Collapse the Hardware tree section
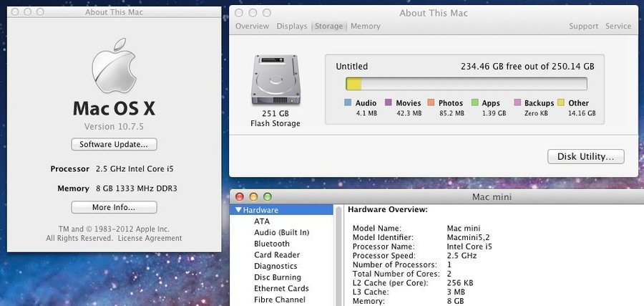 tap(238, 210)
